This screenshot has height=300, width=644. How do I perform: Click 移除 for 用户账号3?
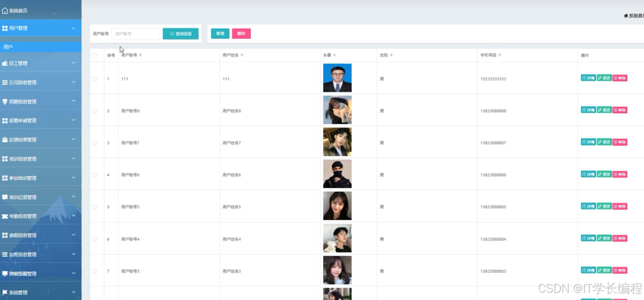[620, 270]
